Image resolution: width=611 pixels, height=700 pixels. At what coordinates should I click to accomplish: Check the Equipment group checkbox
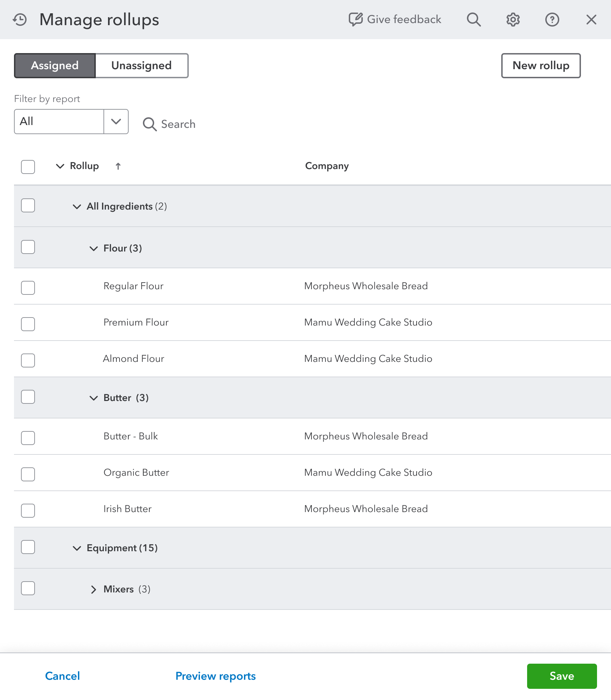tap(28, 547)
